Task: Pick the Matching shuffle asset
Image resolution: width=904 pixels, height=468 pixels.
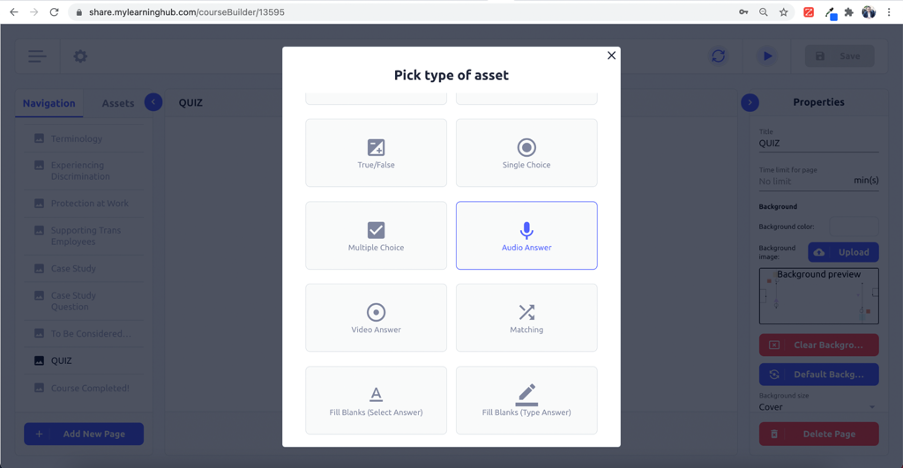Action: point(526,318)
